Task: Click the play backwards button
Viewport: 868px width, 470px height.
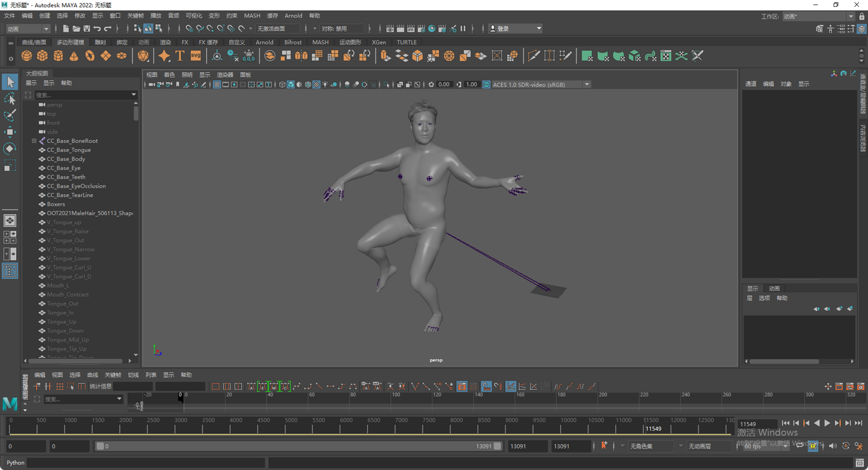Action: (x=816, y=423)
